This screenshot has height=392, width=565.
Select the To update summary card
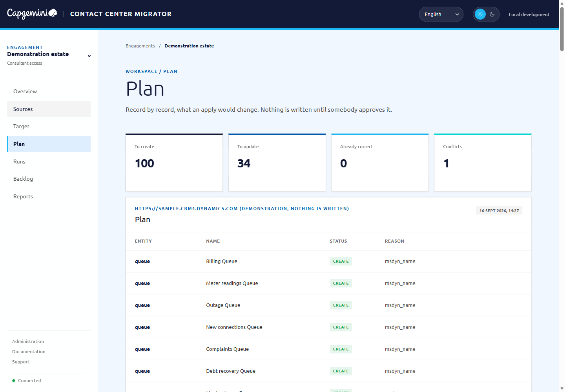coord(277,163)
